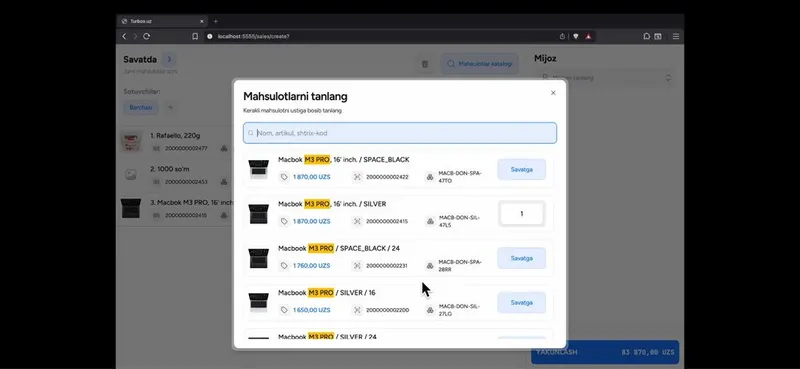Click SKU icon beside MACB-DON-SIL-27LG
The image size is (800, 369).
[430, 310]
